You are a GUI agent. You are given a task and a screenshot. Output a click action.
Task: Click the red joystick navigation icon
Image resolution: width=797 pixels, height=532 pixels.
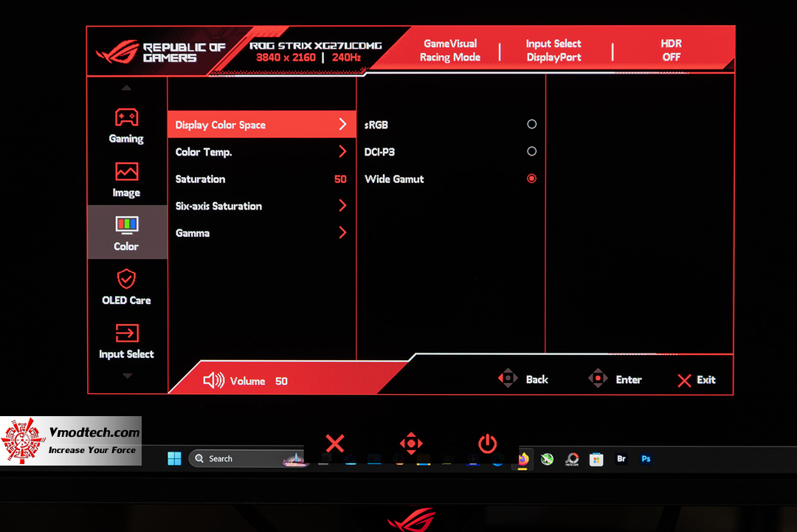(411, 443)
